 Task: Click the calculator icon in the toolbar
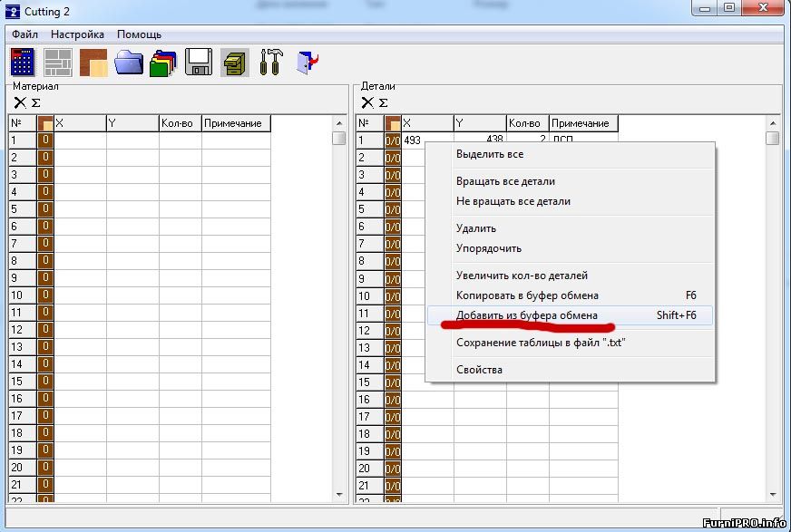coord(23,63)
